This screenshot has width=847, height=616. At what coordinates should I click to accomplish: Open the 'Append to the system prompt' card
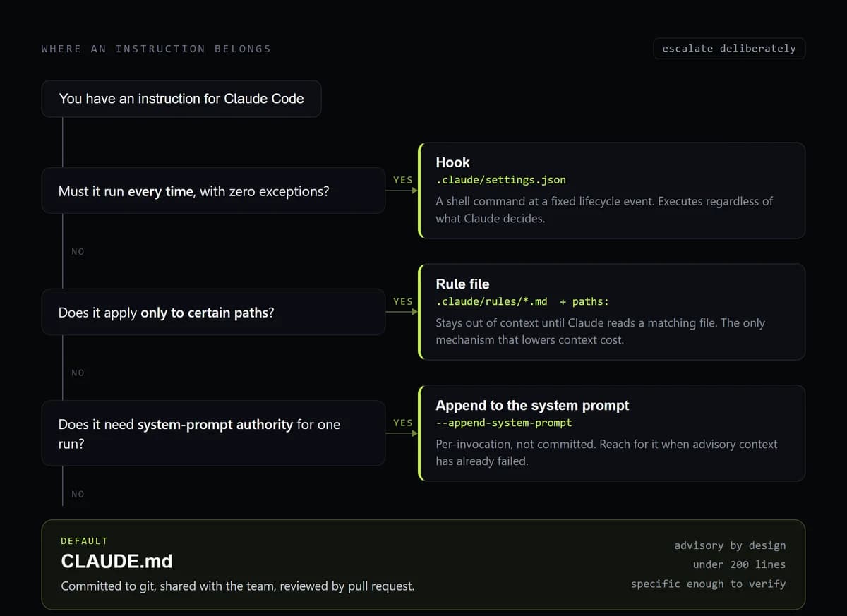point(612,433)
